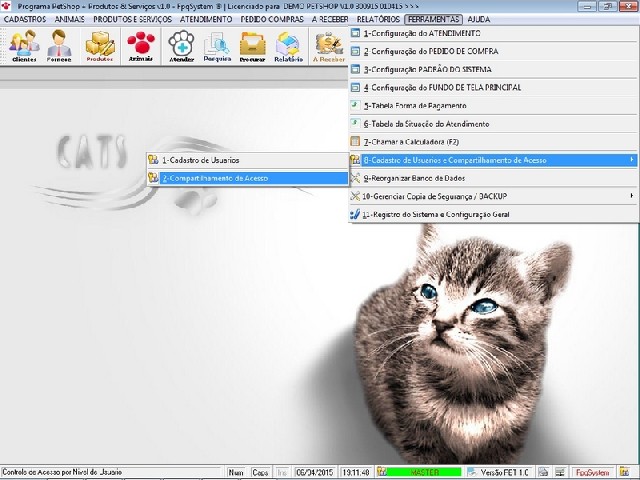
Task: Select the red paw Animais icon
Action: [141, 46]
